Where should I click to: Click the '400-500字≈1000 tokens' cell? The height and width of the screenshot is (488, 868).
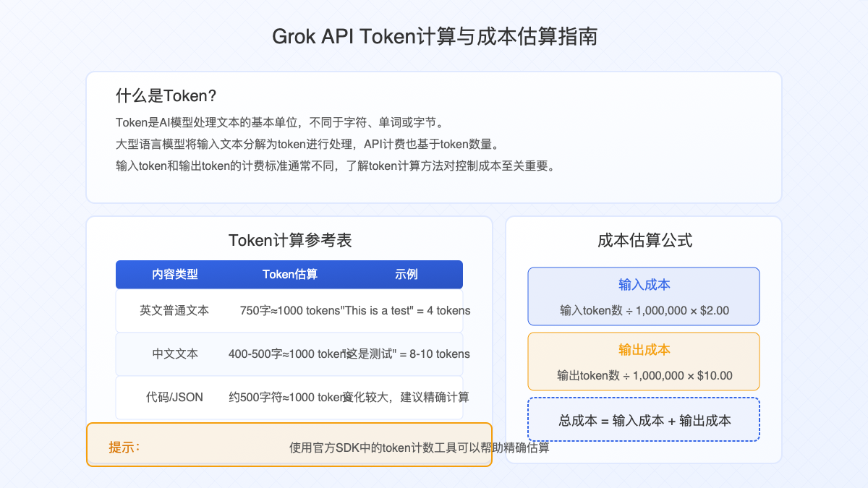coord(289,354)
